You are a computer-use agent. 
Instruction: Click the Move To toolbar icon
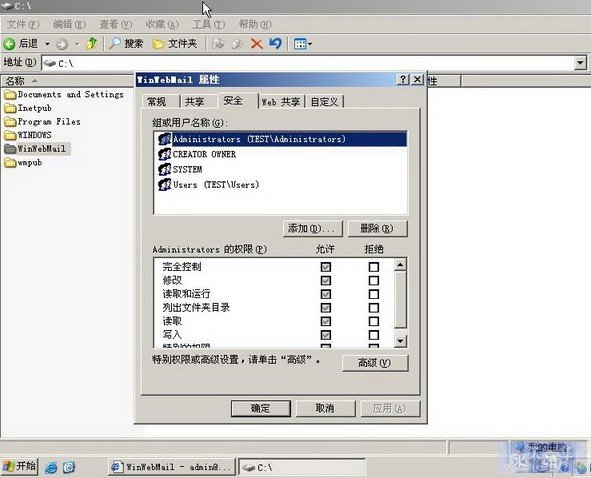coord(218,44)
